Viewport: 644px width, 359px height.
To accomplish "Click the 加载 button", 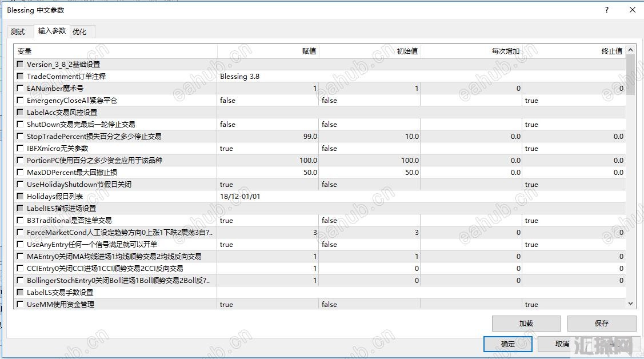I will [526, 324].
